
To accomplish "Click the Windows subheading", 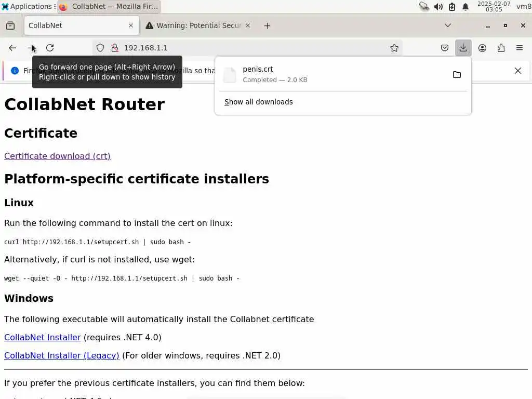I will tap(29, 298).
